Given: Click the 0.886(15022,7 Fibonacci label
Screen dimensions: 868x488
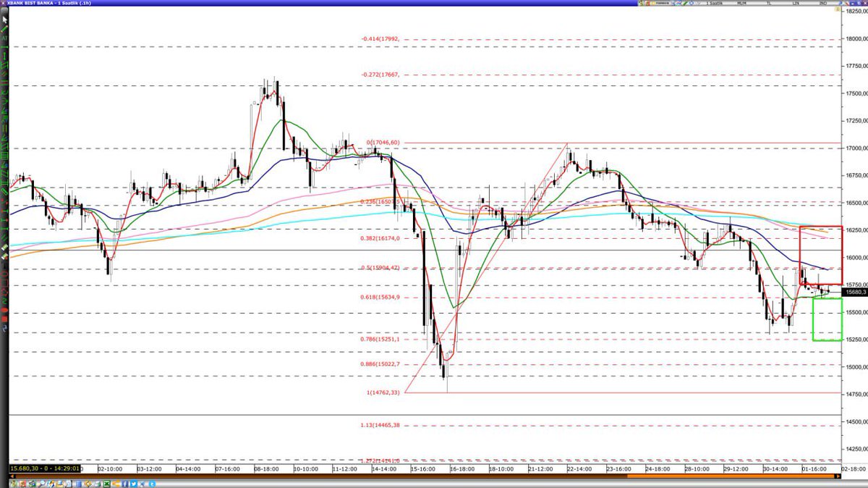Looking at the screenshot, I should [x=379, y=364].
